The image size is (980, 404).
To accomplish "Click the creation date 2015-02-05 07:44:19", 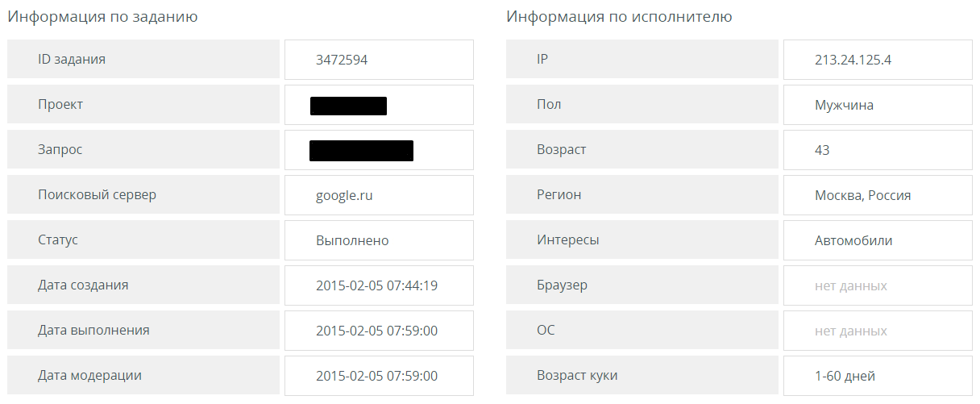I will click(x=376, y=285).
